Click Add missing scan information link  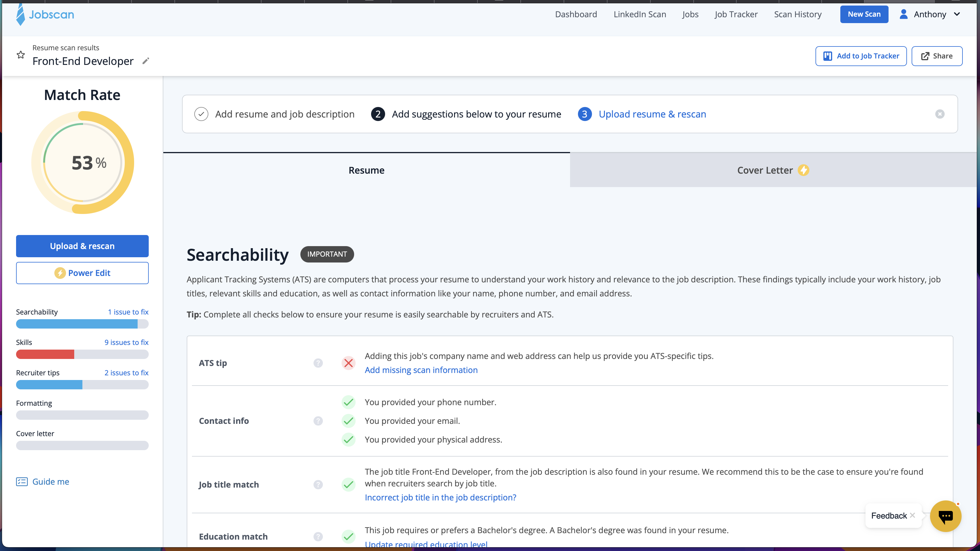[421, 370]
